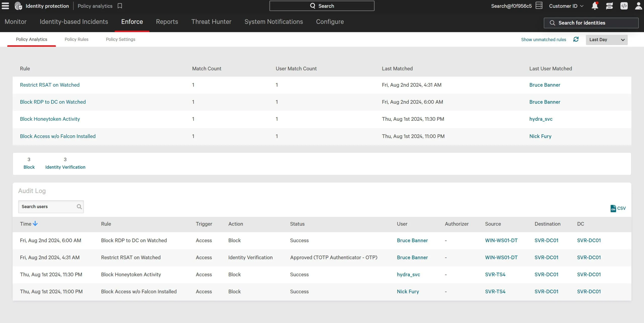Open hydra_svc user in audit log
The image size is (644, 323).
[x=408, y=275]
